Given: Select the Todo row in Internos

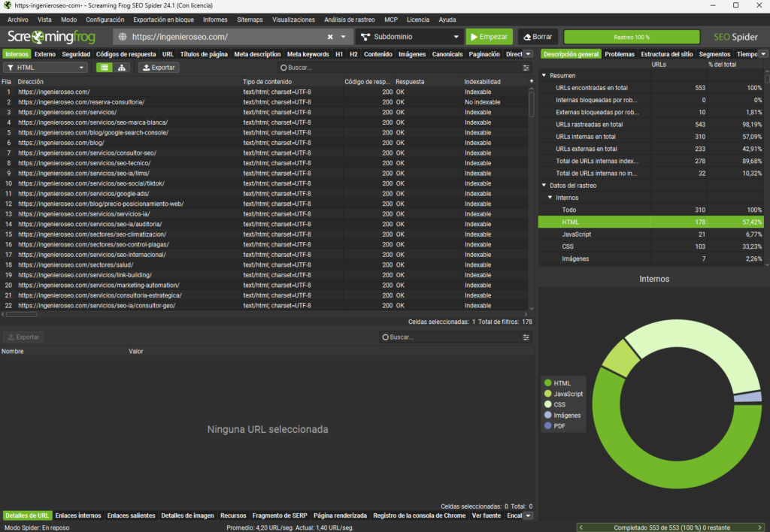Looking at the screenshot, I should [x=651, y=210].
